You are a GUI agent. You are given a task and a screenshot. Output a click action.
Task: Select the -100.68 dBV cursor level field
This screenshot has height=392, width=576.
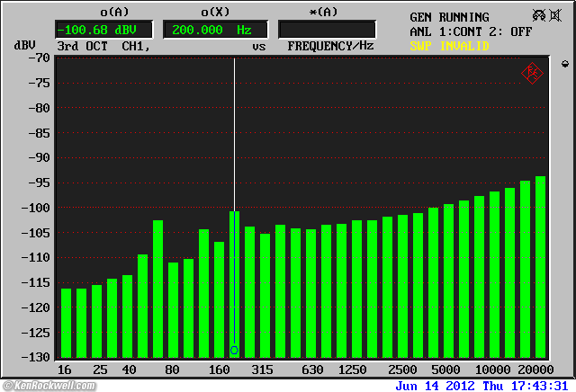pyautogui.click(x=103, y=30)
